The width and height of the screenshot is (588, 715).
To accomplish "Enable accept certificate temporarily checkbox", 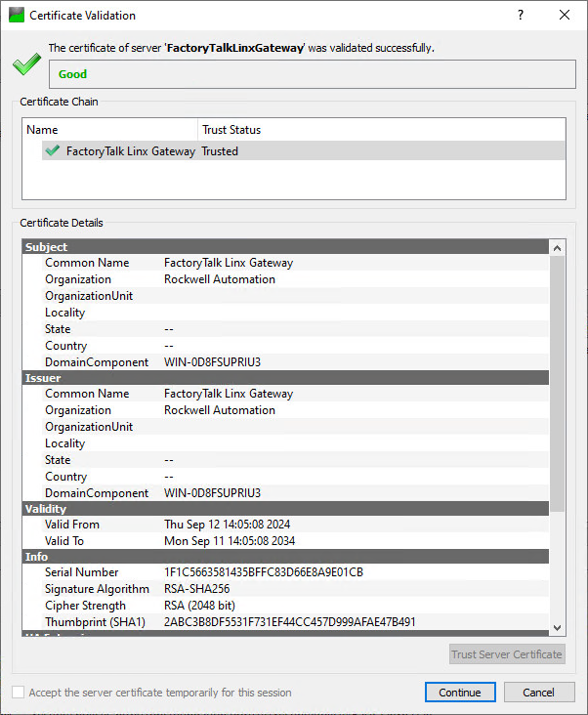I will point(19,693).
